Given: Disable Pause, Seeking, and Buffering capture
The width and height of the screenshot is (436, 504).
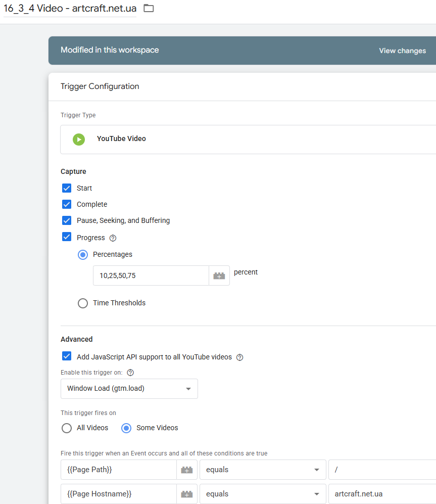Looking at the screenshot, I should click(67, 220).
